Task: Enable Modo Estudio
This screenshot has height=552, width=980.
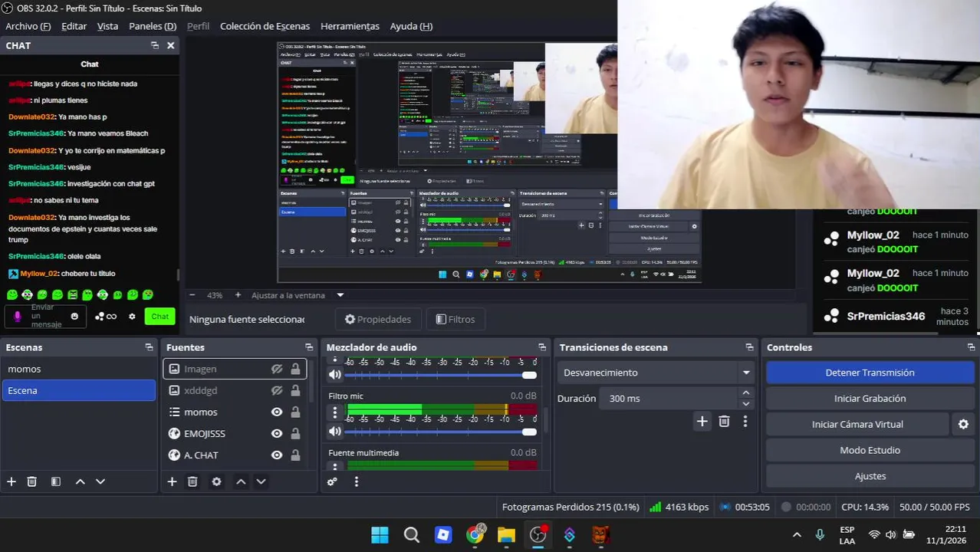Action: [870, 450]
